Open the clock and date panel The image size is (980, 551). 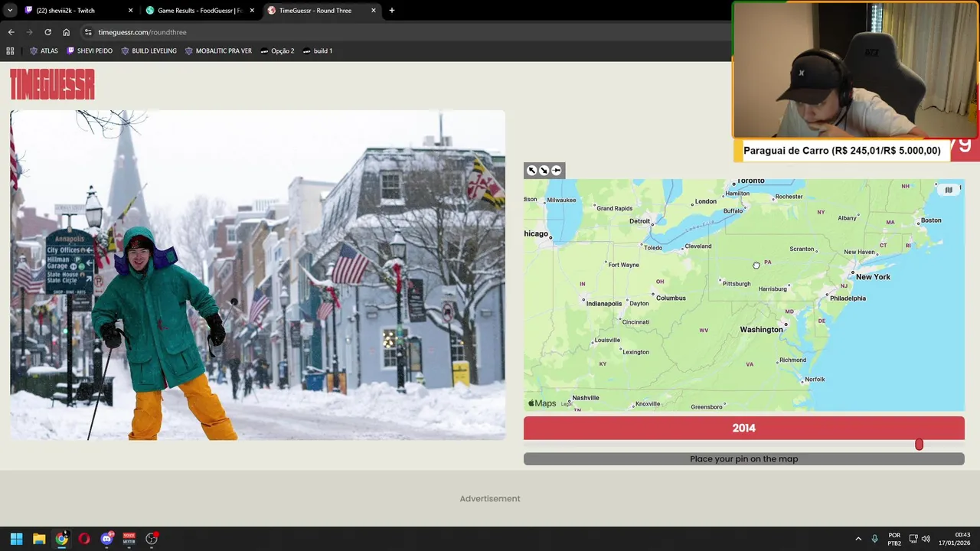pos(955,539)
